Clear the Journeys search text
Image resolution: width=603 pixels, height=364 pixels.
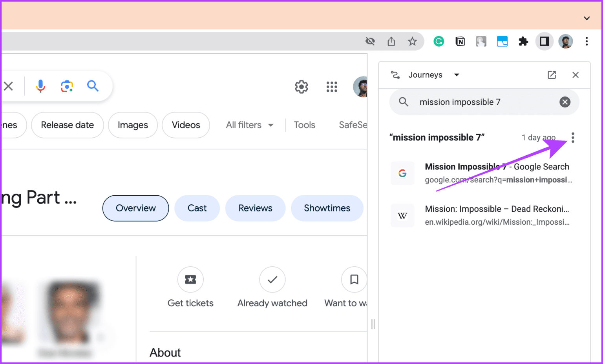[565, 102]
